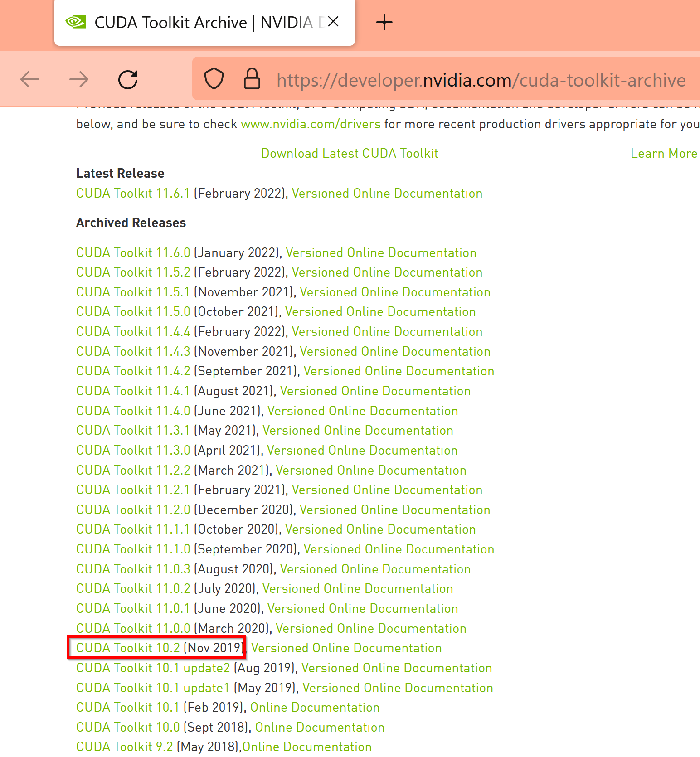
Task: Open CUDA Toolkit 11.4.4 link
Action: 133,332
